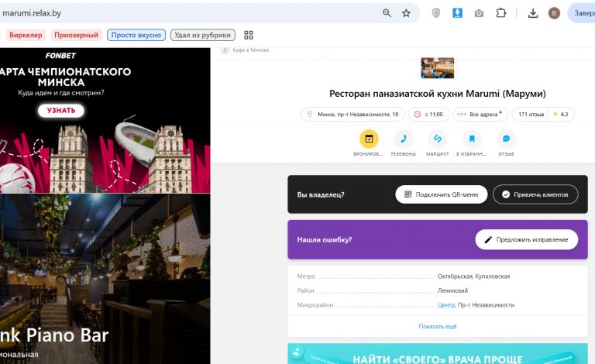Click the blue download extension icon

(457, 13)
